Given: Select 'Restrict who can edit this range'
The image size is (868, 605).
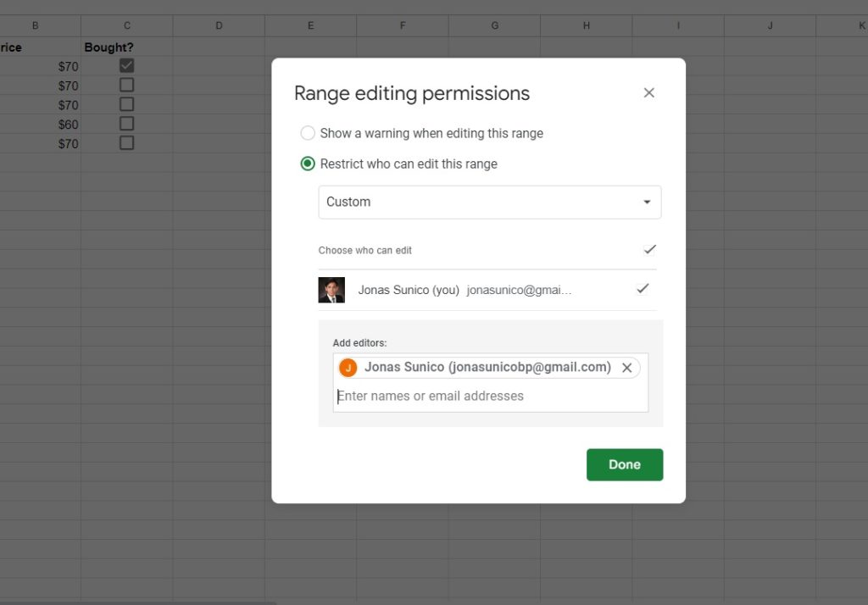Looking at the screenshot, I should [308, 164].
